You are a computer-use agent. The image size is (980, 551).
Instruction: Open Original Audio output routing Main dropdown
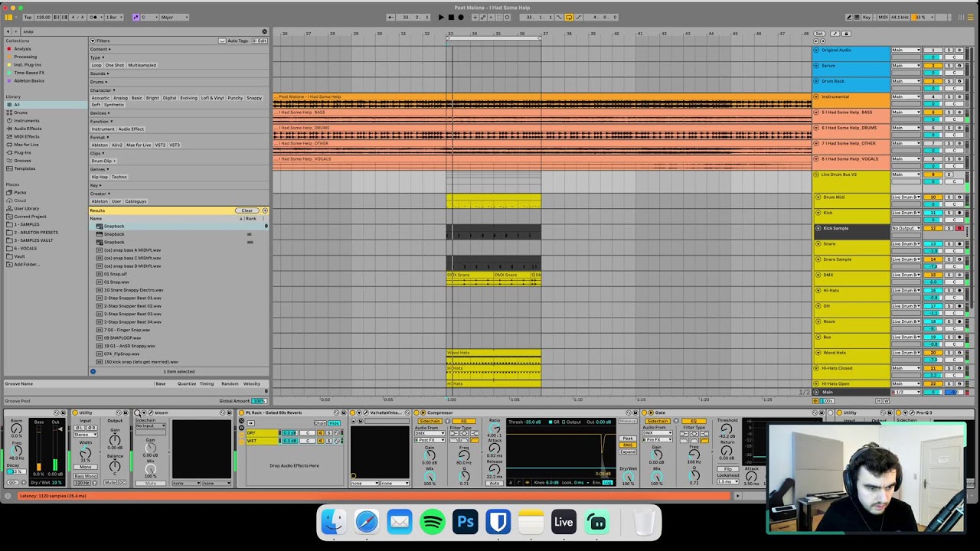point(906,51)
